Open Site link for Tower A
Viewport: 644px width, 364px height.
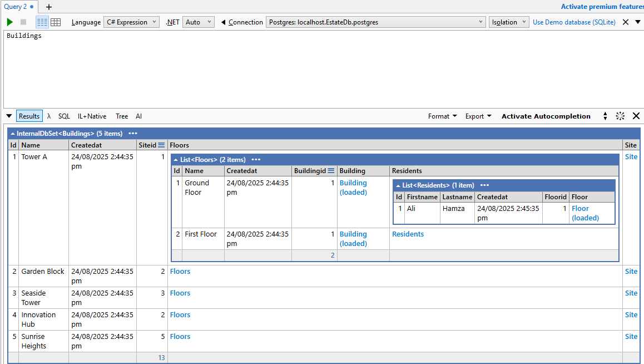pyautogui.click(x=631, y=156)
